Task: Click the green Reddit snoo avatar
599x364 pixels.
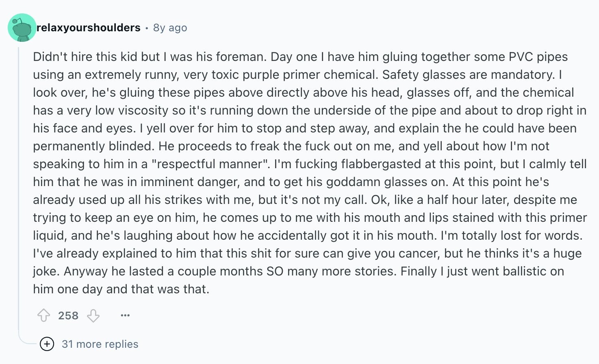Action: click(x=22, y=28)
